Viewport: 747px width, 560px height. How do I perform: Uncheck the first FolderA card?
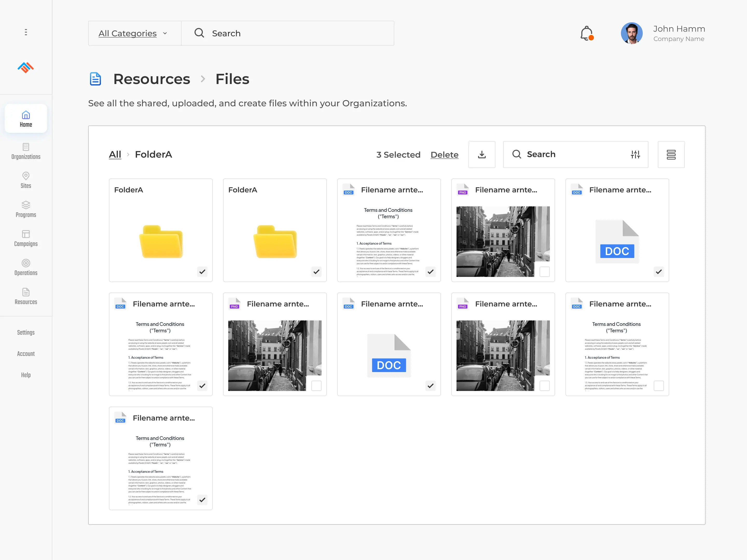click(202, 272)
